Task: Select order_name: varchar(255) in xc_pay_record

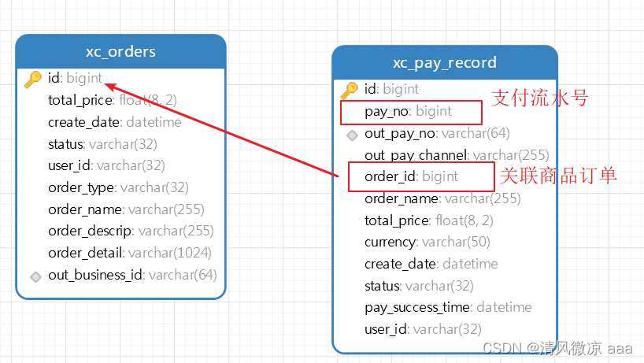Action: (x=442, y=198)
